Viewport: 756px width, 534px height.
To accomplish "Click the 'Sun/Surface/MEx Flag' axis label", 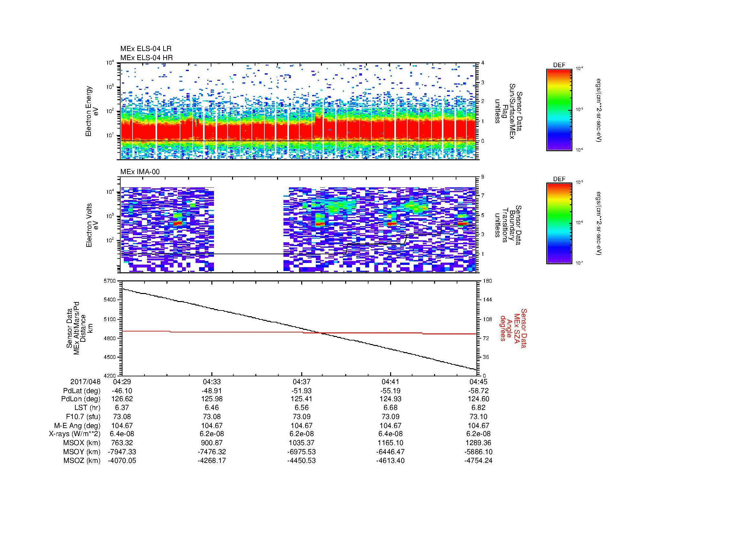I will (509, 111).
